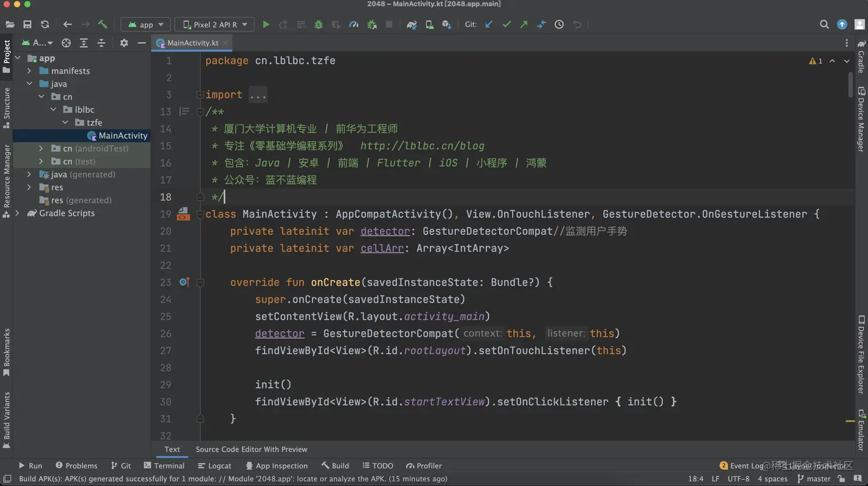Click the master Git branch widget
Screen dimensions: 868x486
point(813,479)
